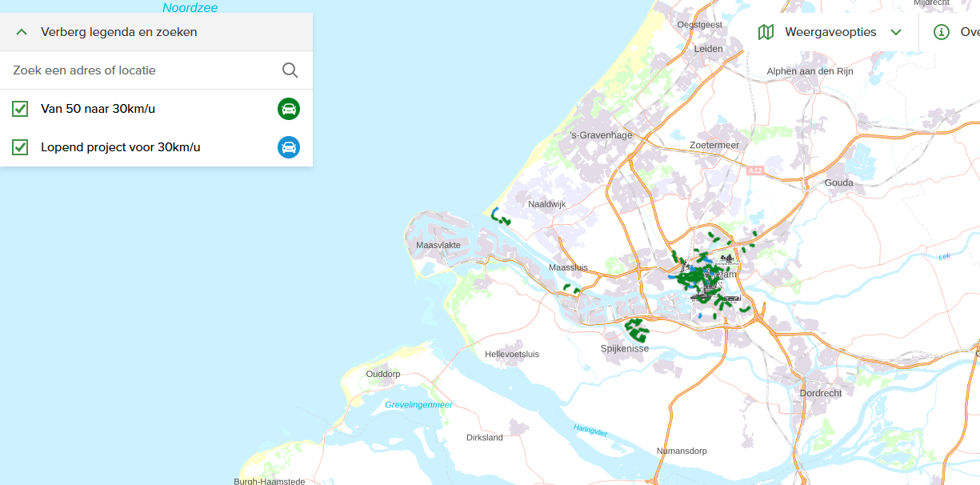Click the blue car legend icon
The image size is (980, 485).
[289, 147]
